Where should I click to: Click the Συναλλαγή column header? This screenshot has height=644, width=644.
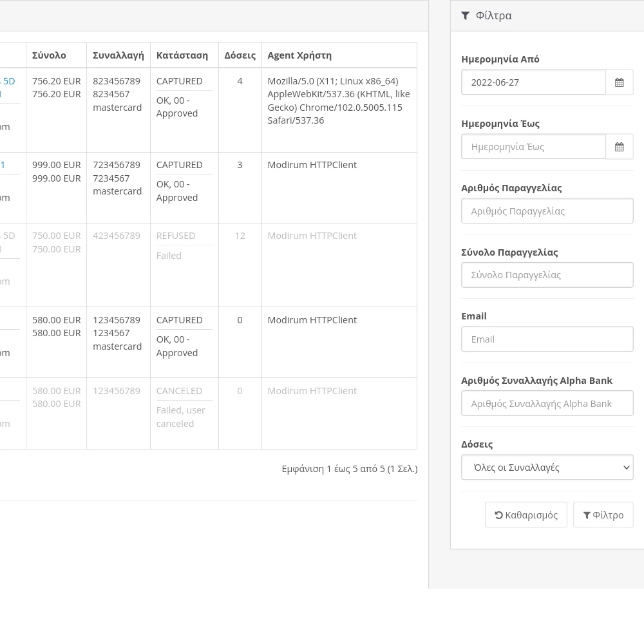[118, 55]
